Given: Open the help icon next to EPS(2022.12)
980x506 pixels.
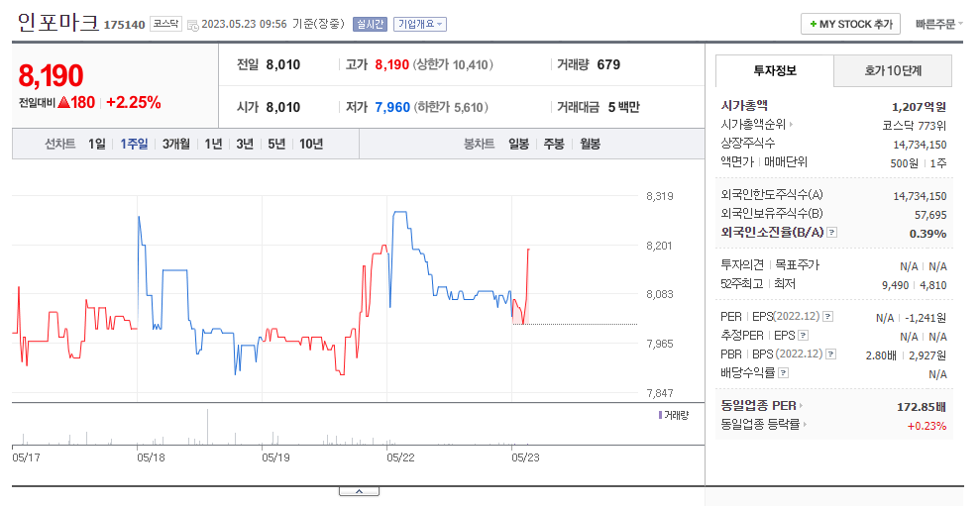Looking at the screenshot, I should pos(827,317).
